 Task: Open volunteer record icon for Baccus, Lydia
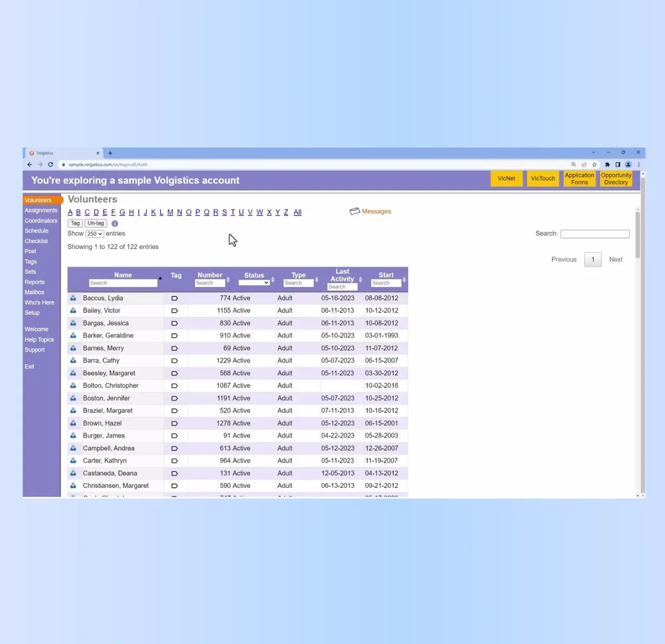(x=73, y=298)
